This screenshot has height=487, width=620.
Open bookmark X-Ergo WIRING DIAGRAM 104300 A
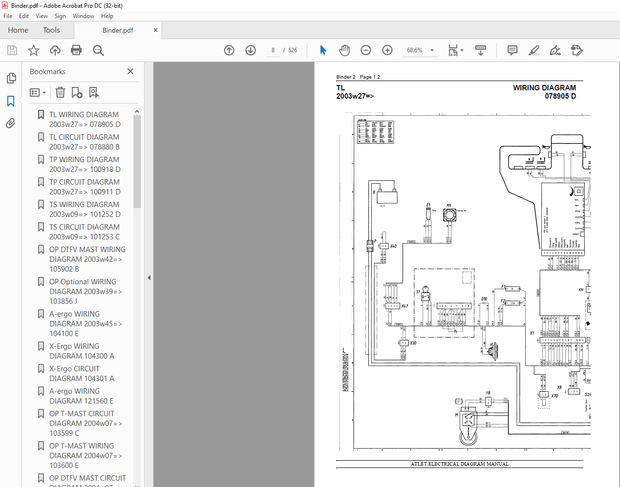point(81,351)
